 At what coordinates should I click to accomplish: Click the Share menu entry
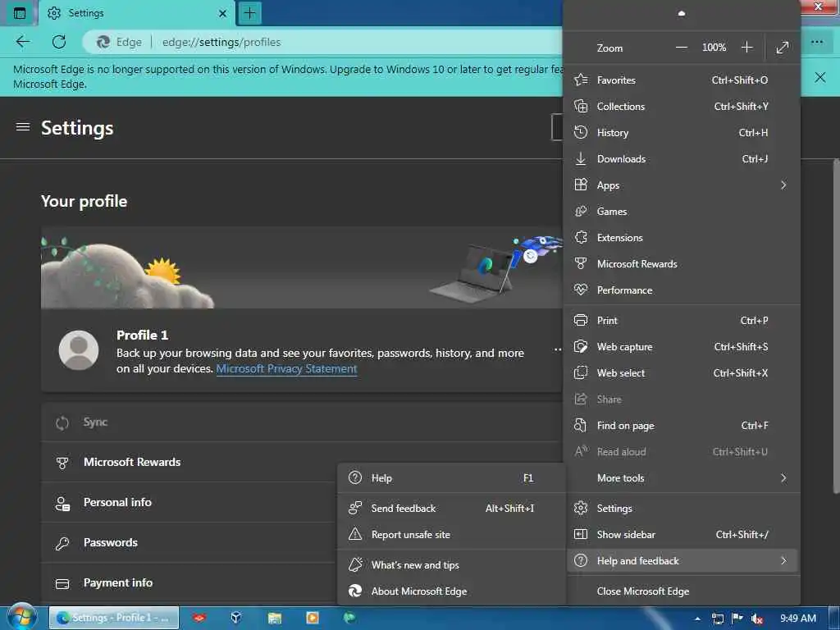coord(682,399)
